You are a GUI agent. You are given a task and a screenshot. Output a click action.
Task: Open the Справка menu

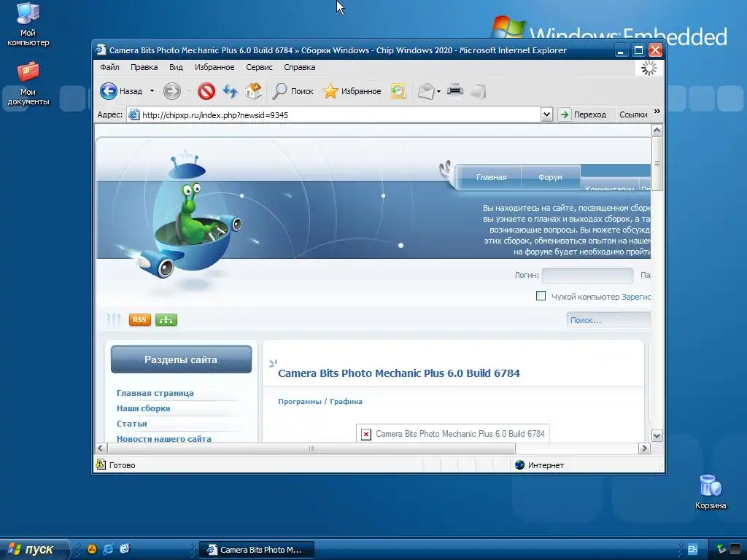click(x=299, y=67)
